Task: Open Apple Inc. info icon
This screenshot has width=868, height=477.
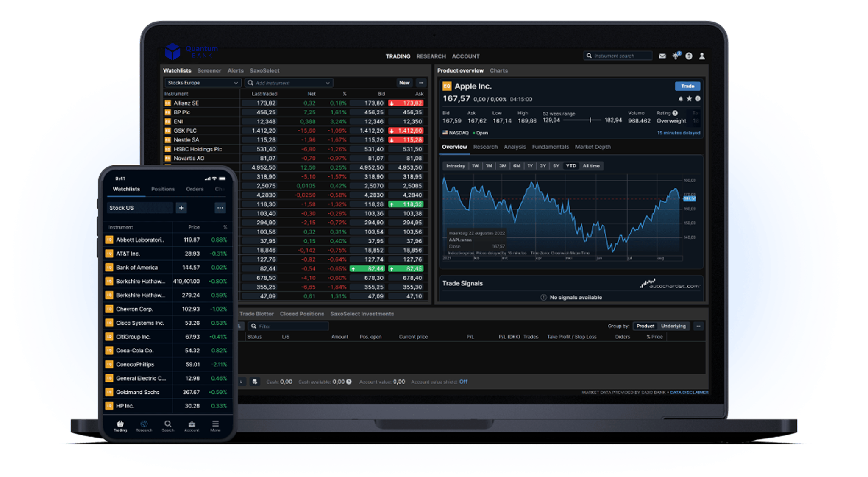Action: coord(698,99)
